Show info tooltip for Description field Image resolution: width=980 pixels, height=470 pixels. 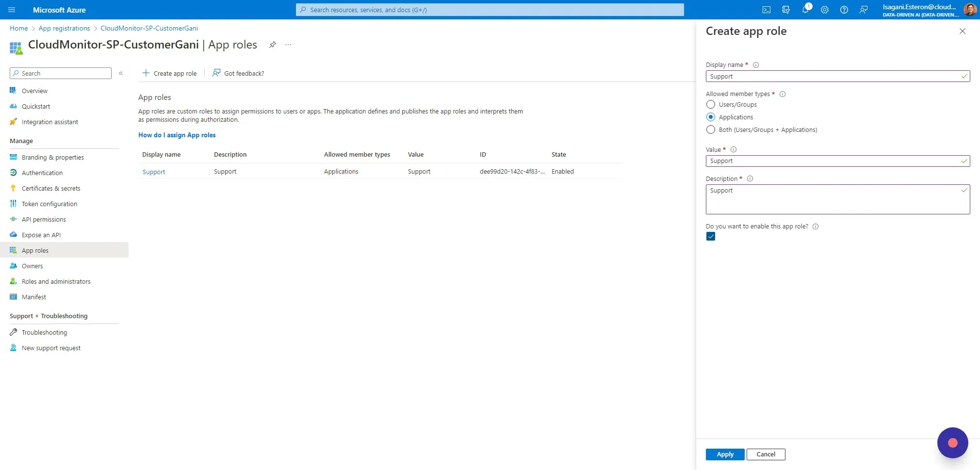click(750, 178)
